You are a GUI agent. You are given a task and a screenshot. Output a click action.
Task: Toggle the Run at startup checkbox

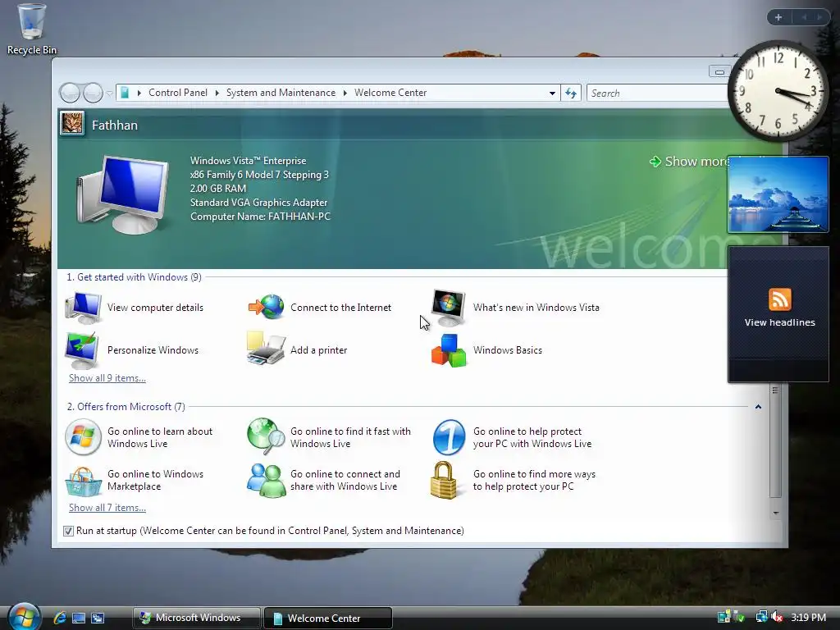pos(68,531)
